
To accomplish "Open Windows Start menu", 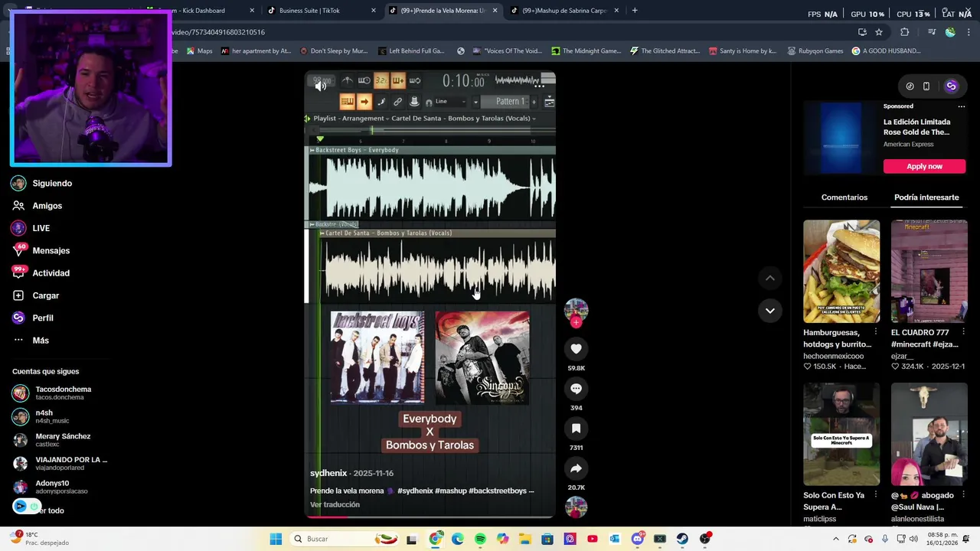I will point(276,539).
